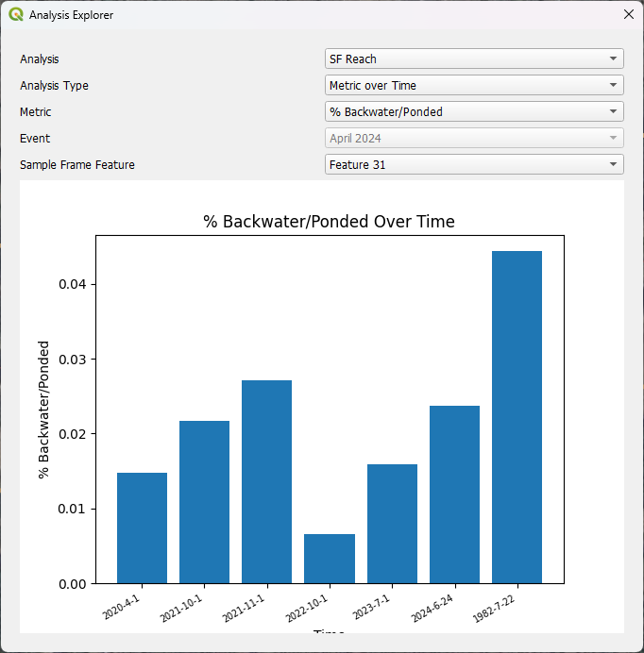The height and width of the screenshot is (653, 644).
Task: Click the 2021-10-1 bar in the chart
Action: click(x=204, y=502)
